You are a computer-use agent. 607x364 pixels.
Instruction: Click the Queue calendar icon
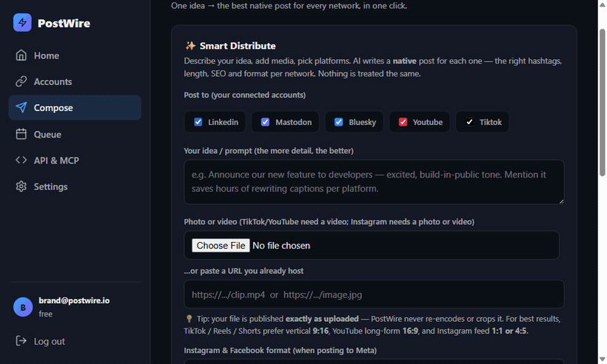pos(21,134)
